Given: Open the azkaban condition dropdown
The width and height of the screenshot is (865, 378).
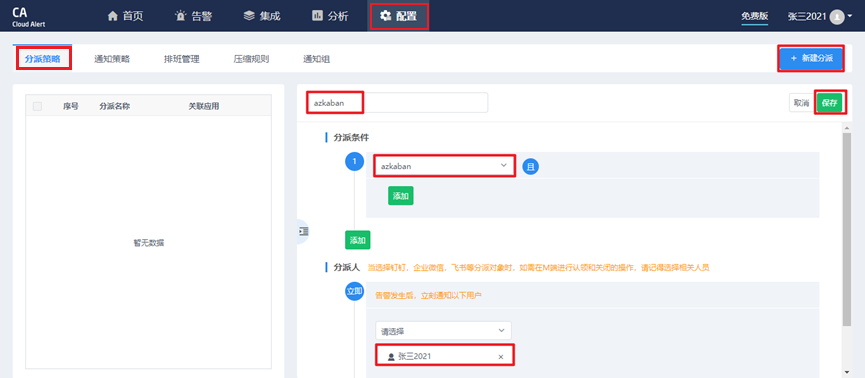Looking at the screenshot, I should point(444,166).
